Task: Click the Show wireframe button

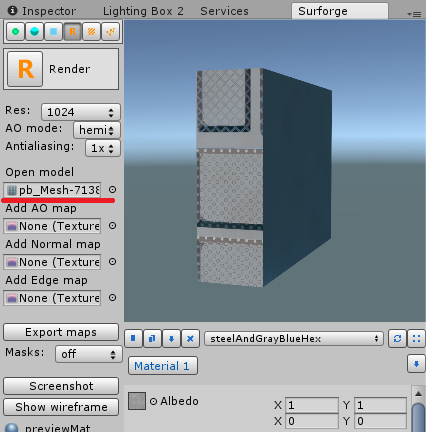Action: [x=61, y=407]
